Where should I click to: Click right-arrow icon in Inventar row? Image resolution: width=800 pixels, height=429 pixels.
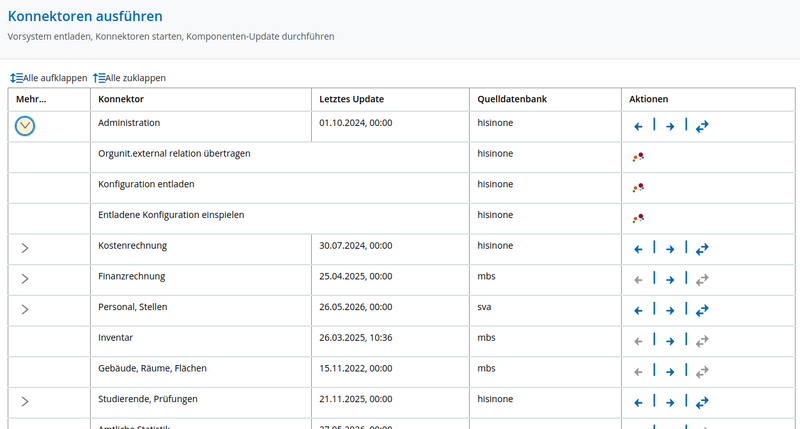[670, 341]
